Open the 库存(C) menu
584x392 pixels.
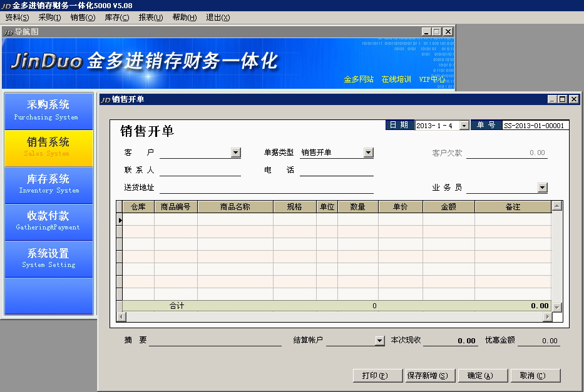(117, 18)
